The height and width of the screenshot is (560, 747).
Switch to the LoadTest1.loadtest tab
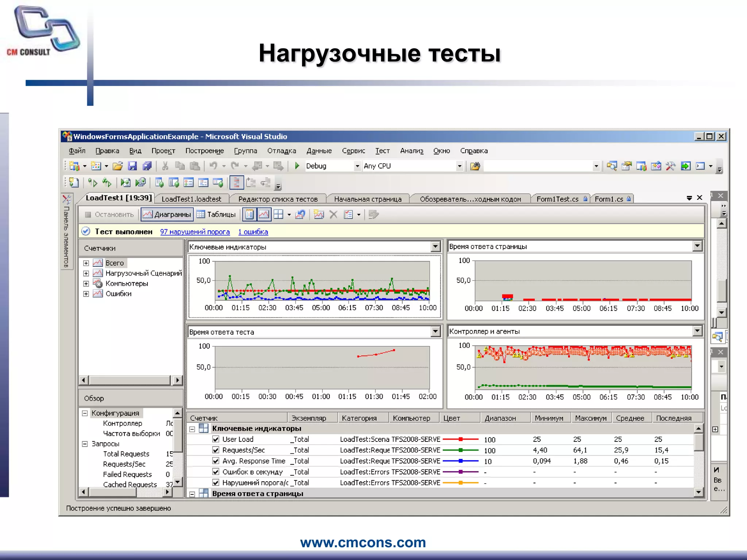(191, 199)
